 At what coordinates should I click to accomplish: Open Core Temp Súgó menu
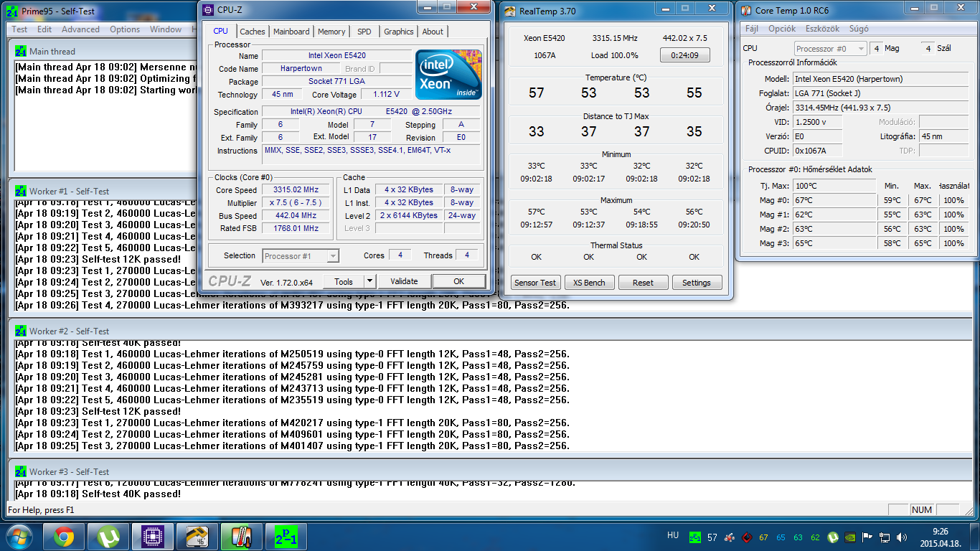(x=859, y=29)
